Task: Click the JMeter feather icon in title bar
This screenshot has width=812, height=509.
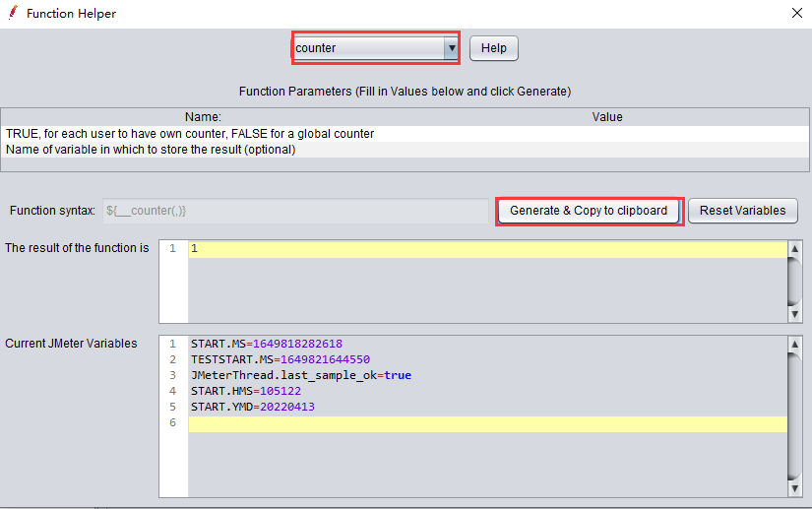Action: pyautogui.click(x=13, y=14)
